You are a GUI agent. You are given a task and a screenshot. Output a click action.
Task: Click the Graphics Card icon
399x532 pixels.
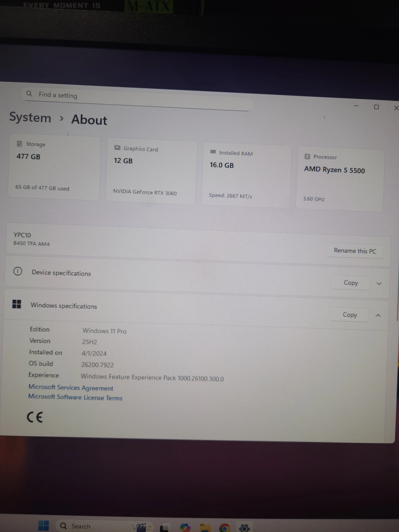pos(117,148)
